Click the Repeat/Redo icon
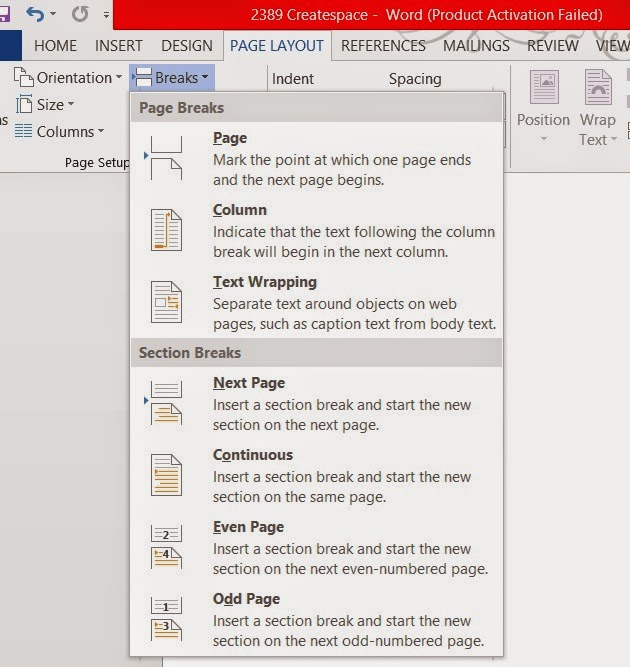630x667 pixels. click(80, 14)
